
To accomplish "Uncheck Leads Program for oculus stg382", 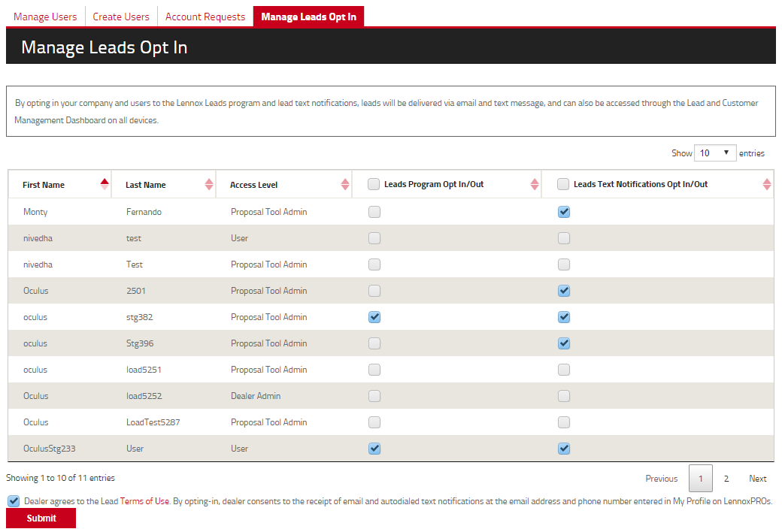I will (x=374, y=317).
